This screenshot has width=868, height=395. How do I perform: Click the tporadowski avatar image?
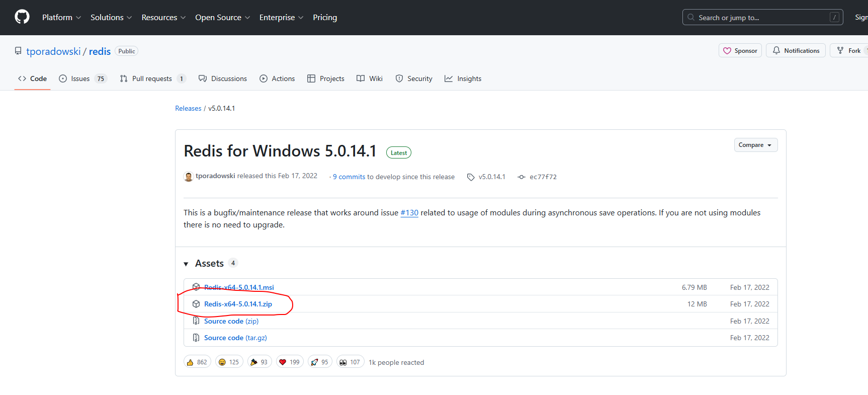click(x=189, y=177)
